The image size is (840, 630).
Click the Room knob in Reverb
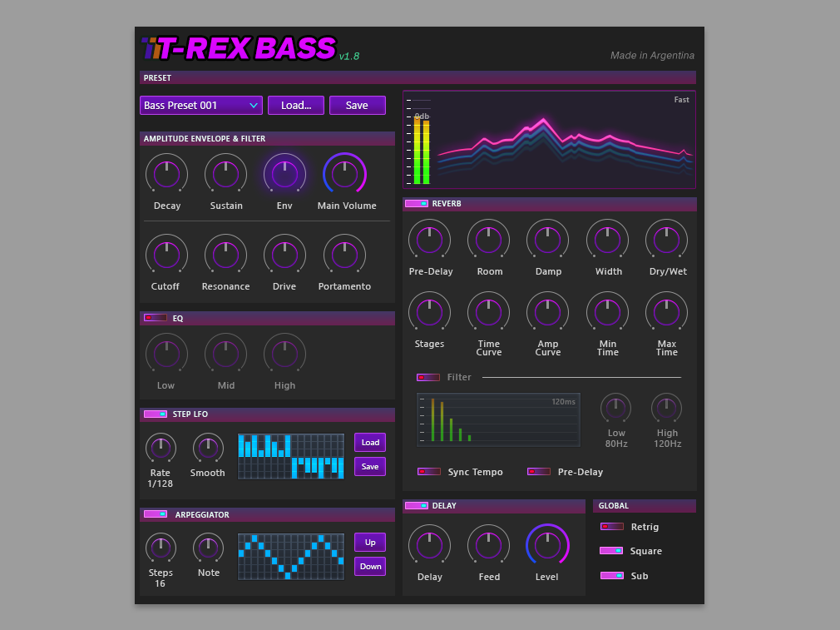(488, 240)
